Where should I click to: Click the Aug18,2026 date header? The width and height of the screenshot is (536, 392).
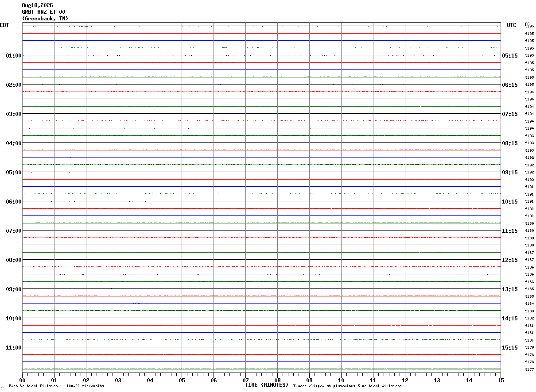click(37, 5)
